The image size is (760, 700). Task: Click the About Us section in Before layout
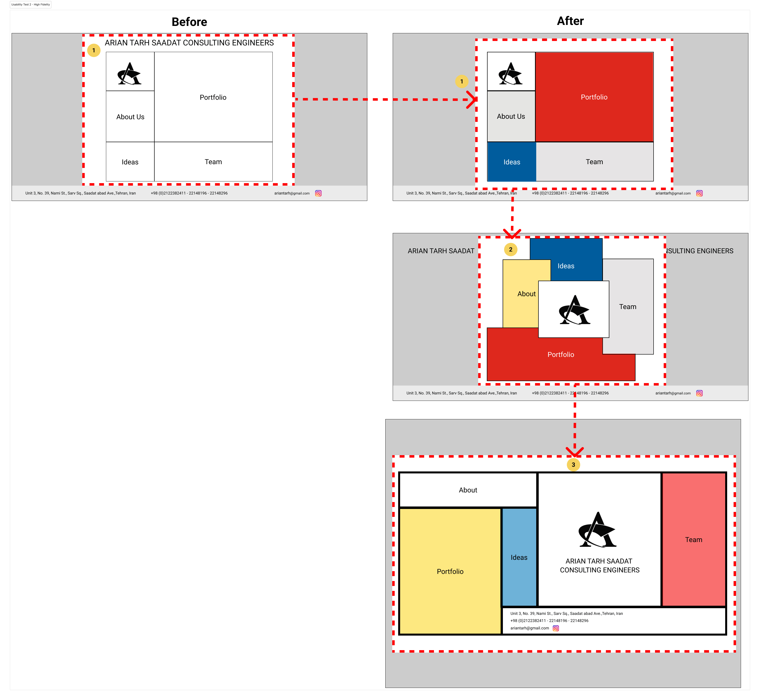click(x=130, y=117)
